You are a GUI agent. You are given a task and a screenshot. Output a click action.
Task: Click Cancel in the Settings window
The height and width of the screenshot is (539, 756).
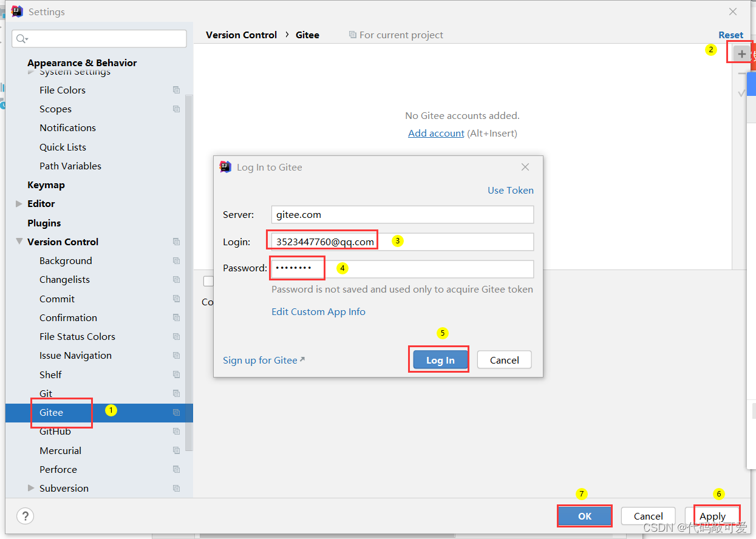[x=649, y=516]
